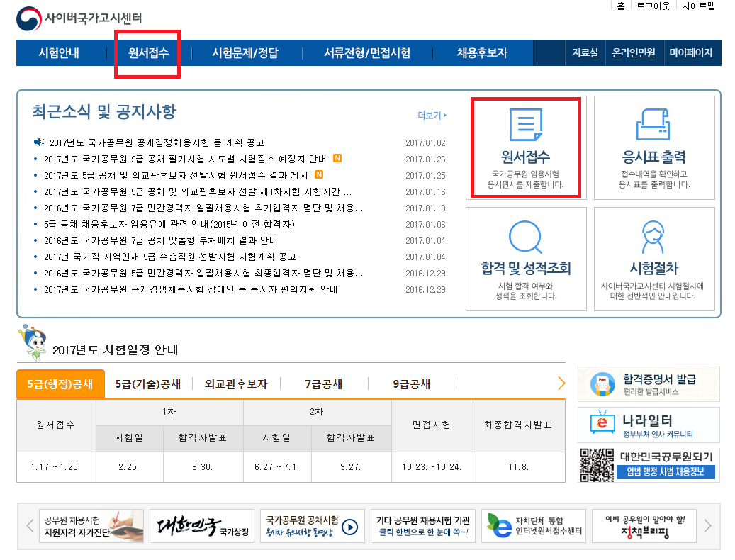Viewport: 735px width, 560px height.
Task: Click the 더보기 link for notices
Action: tap(432, 116)
